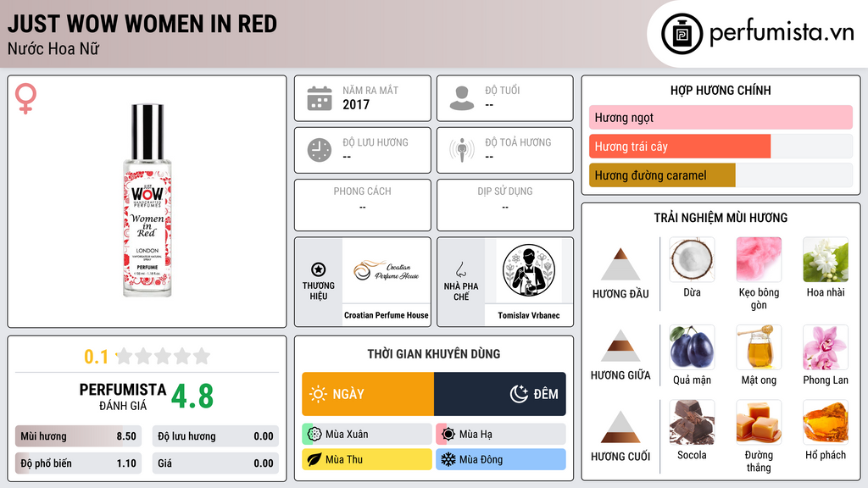Screen dimensions: 868x488
Task: Open the Mật ong honey note image
Action: [x=759, y=347]
